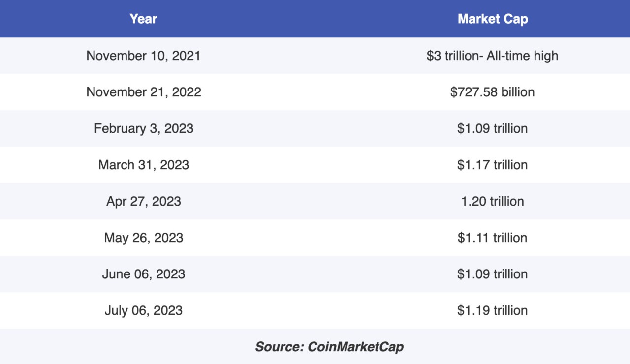630x364 pixels.
Task: Select the Apr 27, 2023 date cell
Action: (143, 201)
